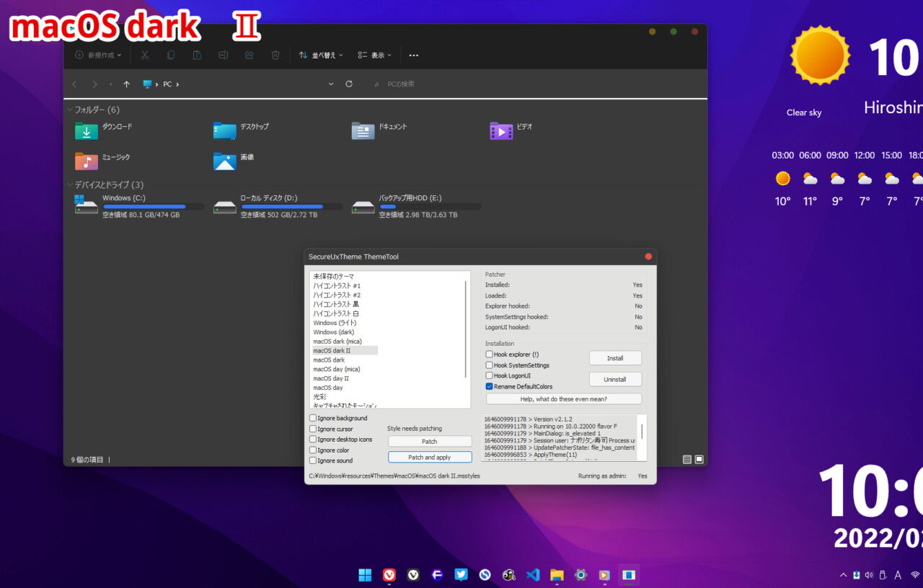Click the Copy icon in Explorer toolbar
This screenshot has width=923, height=588.
tap(171, 55)
